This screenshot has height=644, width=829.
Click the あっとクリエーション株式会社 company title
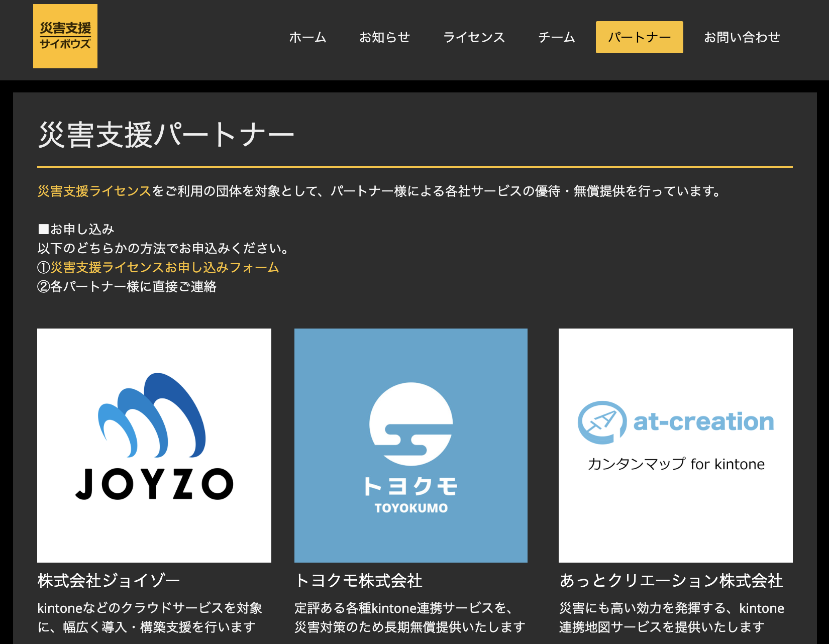tap(671, 581)
